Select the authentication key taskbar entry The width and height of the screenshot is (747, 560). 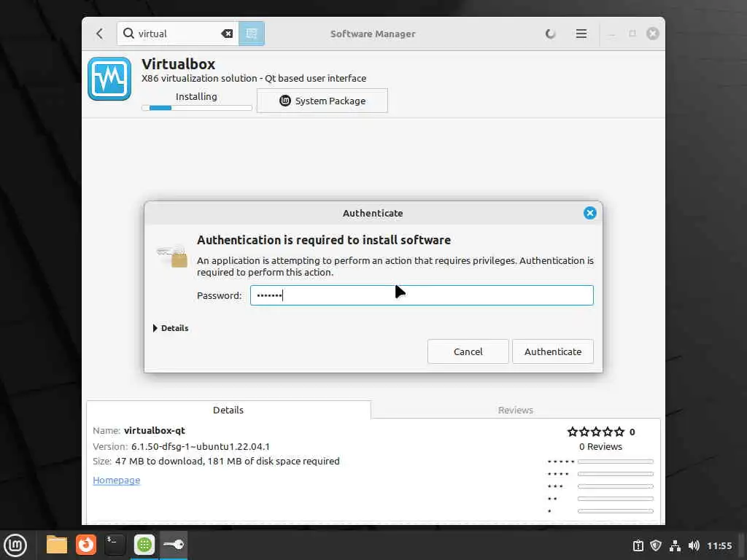(x=174, y=545)
